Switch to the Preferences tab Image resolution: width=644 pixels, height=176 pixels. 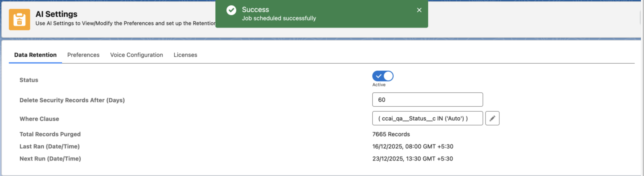coord(83,55)
